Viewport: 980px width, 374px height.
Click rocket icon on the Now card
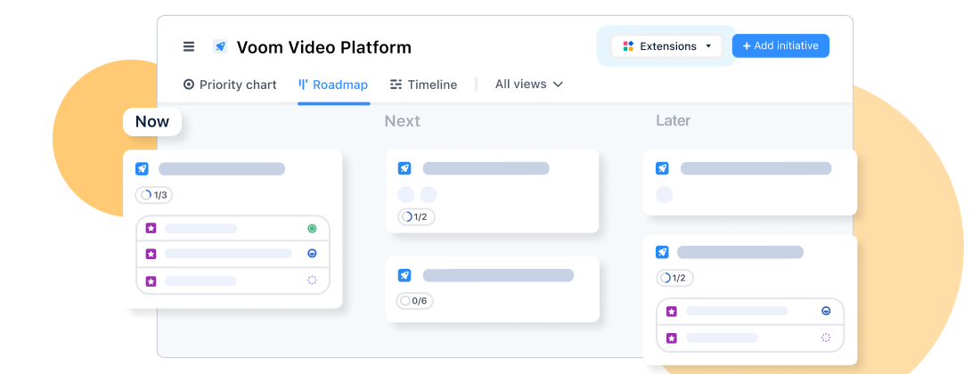click(143, 168)
